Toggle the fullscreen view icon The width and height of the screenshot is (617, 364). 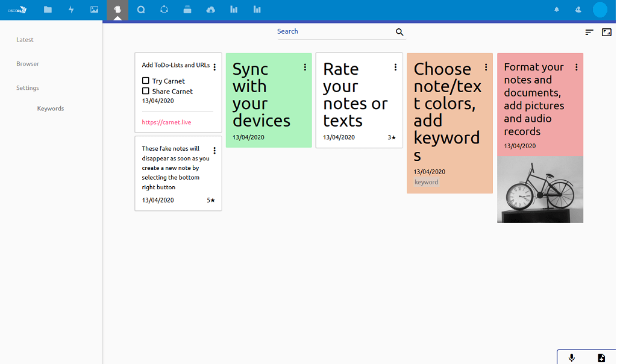pyautogui.click(x=607, y=32)
